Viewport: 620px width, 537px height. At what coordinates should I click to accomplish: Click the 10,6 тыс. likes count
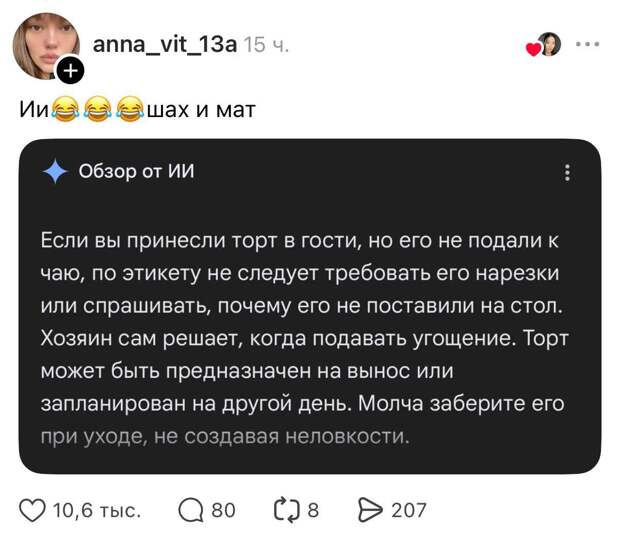pyautogui.click(x=96, y=510)
